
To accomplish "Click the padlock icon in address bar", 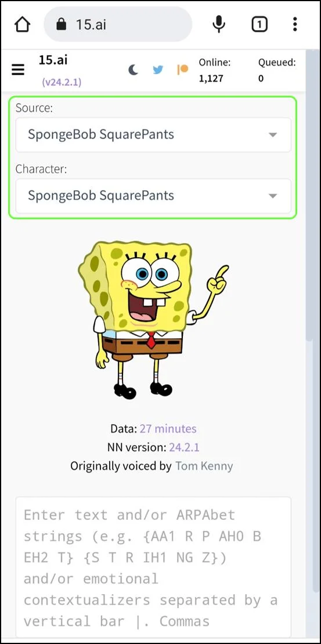I will click(x=62, y=24).
